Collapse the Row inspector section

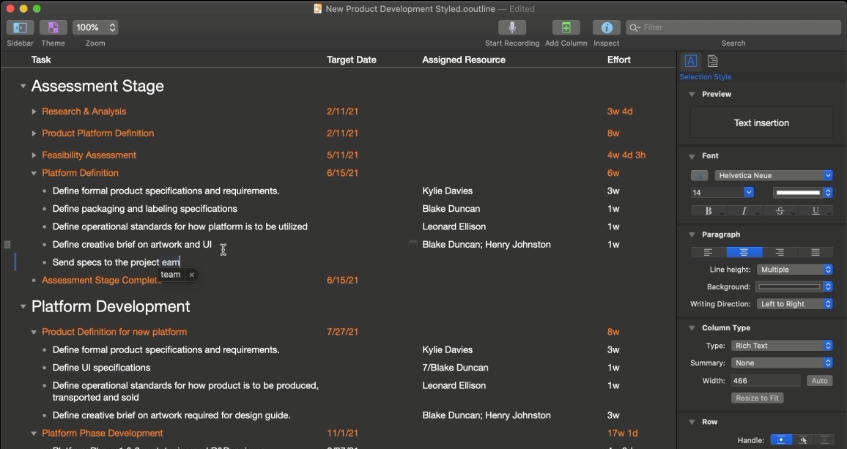pos(692,422)
